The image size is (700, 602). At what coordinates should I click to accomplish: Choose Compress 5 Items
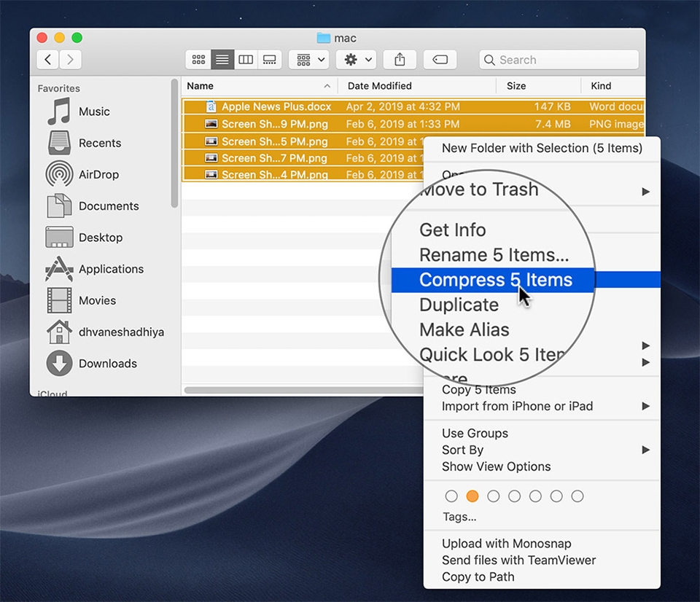[x=496, y=280]
